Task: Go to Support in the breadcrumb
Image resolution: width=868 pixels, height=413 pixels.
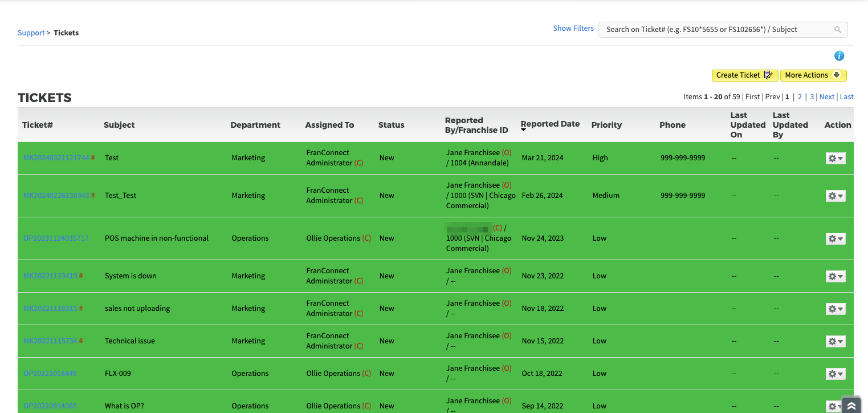Action: pyautogui.click(x=31, y=33)
